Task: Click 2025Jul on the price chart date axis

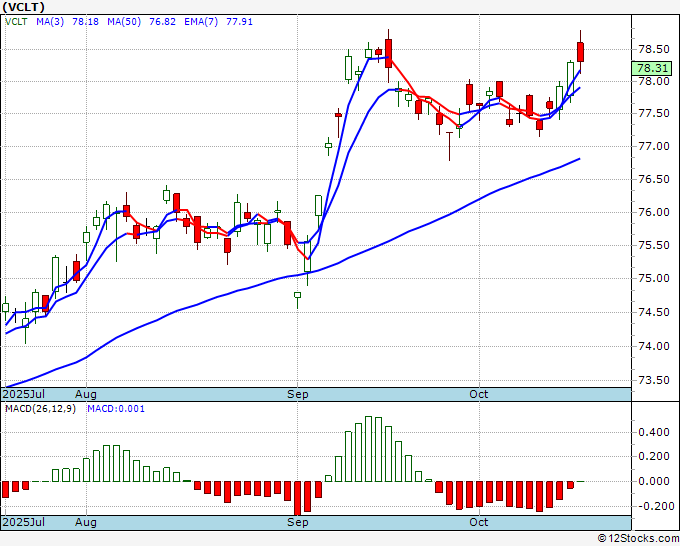Action: click(x=24, y=394)
